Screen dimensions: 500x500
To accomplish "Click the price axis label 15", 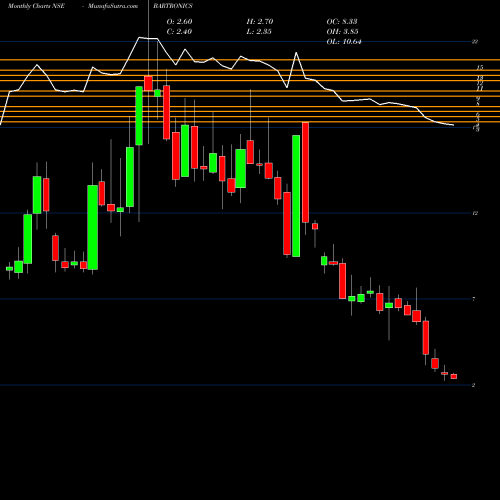I will pos(480,68).
